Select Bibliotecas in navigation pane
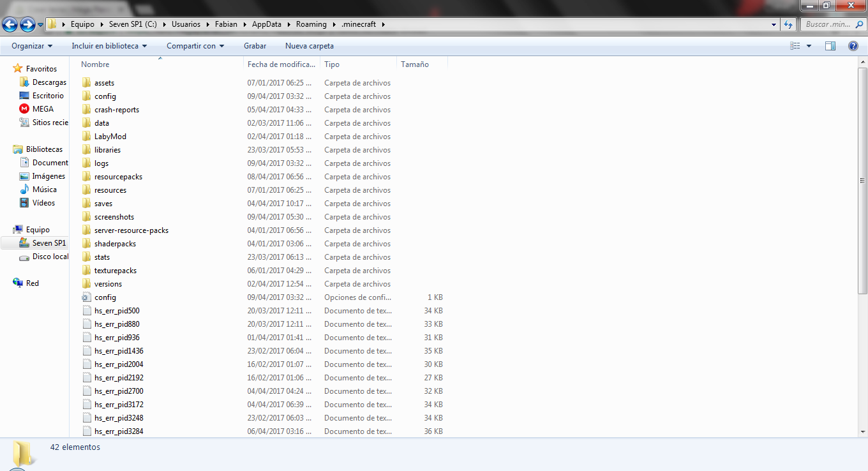868x471 pixels. coord(44,149)
